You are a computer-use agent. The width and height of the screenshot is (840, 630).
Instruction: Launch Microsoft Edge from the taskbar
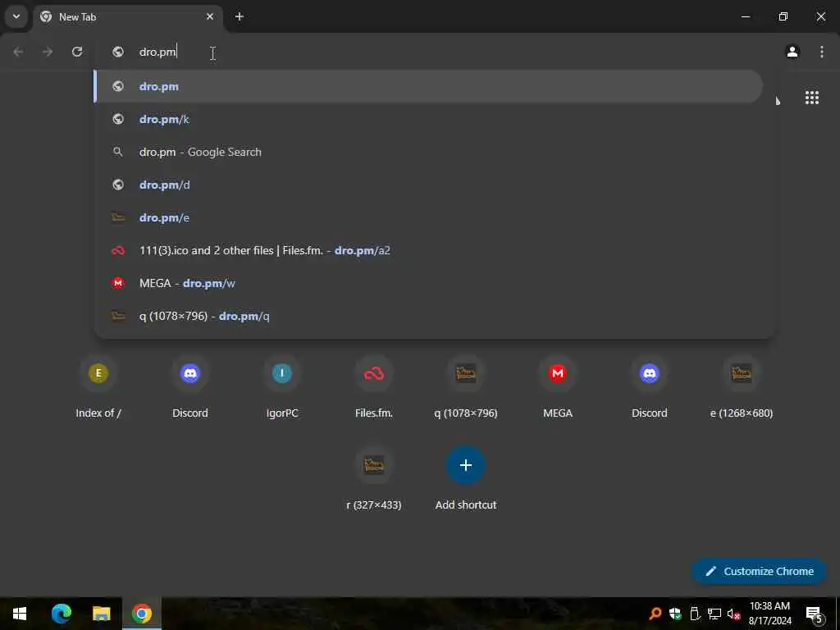(x=61, y=614)
